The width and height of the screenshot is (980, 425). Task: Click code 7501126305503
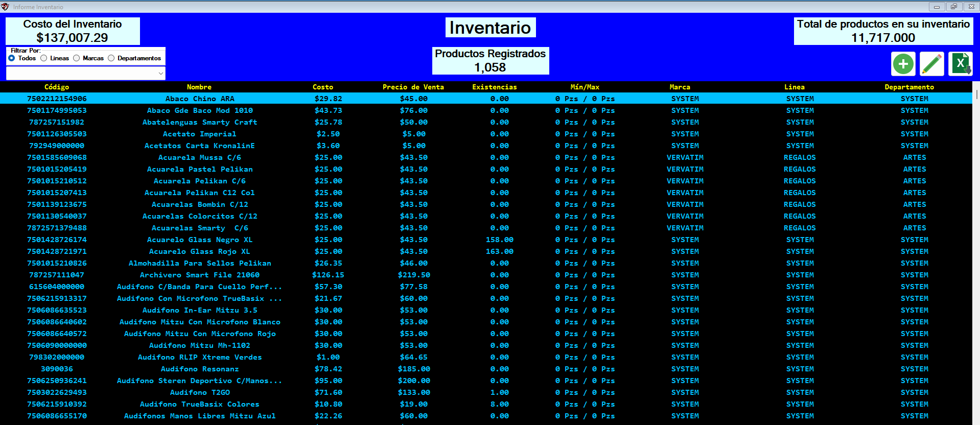(57, 134)
